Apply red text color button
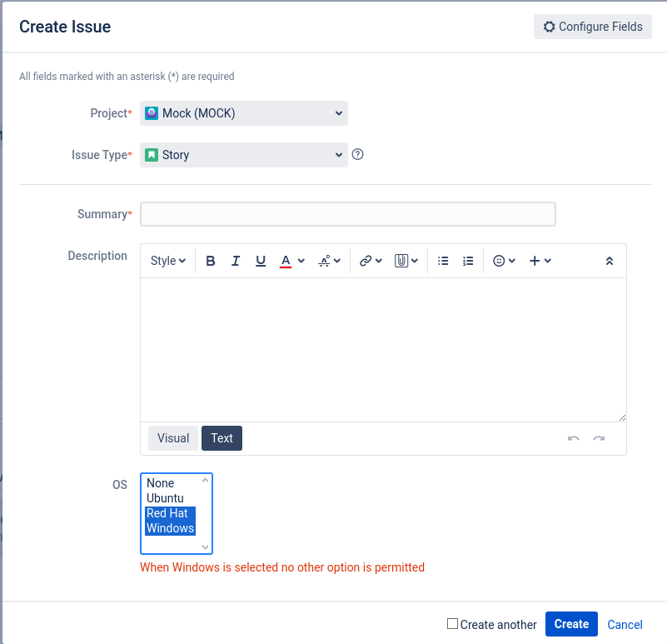 tap(286, 261)
